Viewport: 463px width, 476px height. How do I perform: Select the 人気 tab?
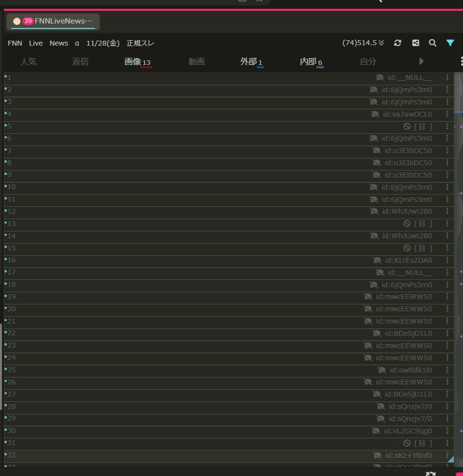point(28,62)
